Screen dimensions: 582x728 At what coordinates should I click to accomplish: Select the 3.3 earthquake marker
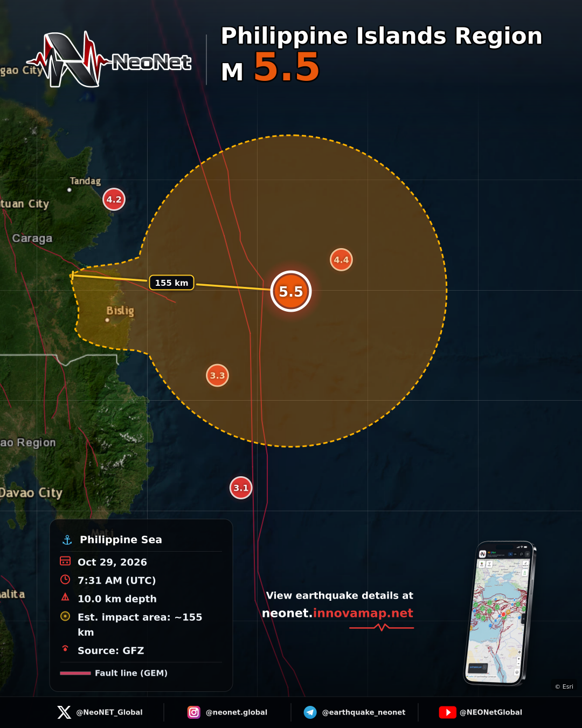pyautogui.click(x=218, y=375)
